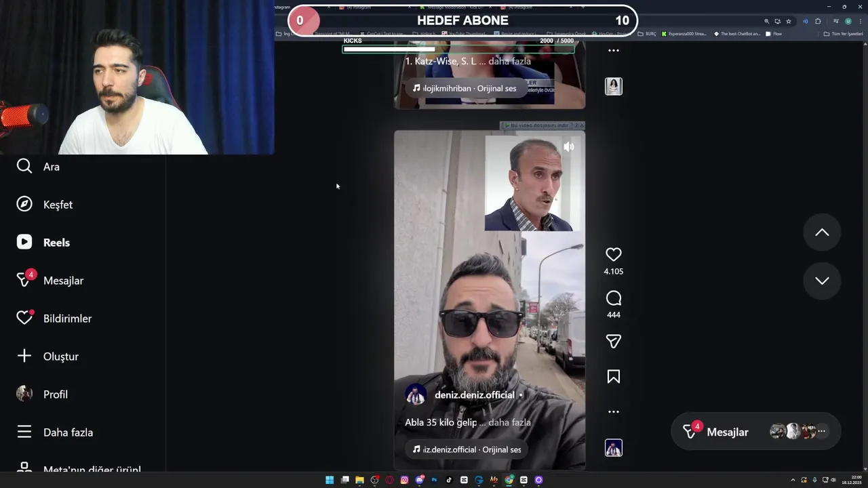868x488 pixels.
Task: Open Discord from the taskbar
Action: 420,480
